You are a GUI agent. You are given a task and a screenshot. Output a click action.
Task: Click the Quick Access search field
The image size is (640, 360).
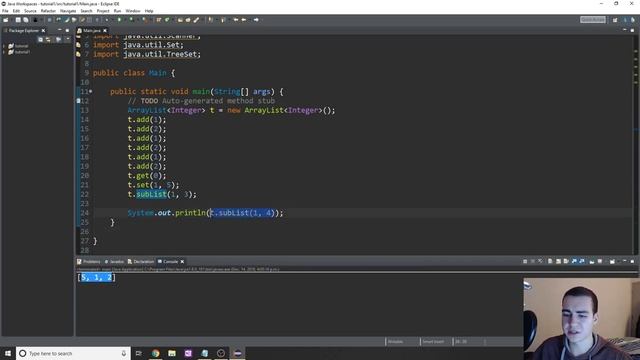pyautogui.click(x=593, y=20)
